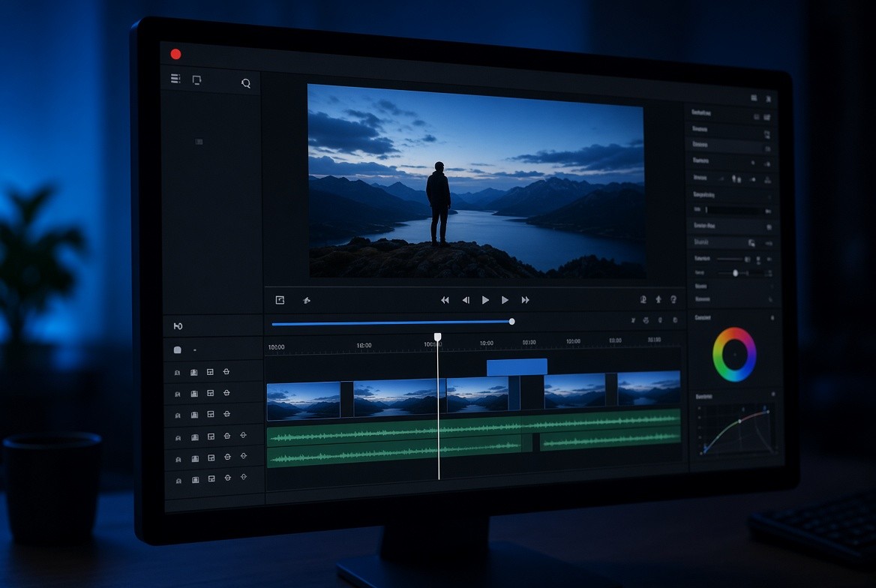This screenshot has width=876, height=588.
Task: Click the mountain lake preview in the viewer
Action: 476,181
